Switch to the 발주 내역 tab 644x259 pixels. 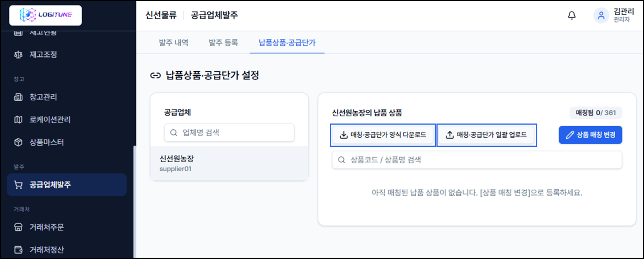pos(173,43)
